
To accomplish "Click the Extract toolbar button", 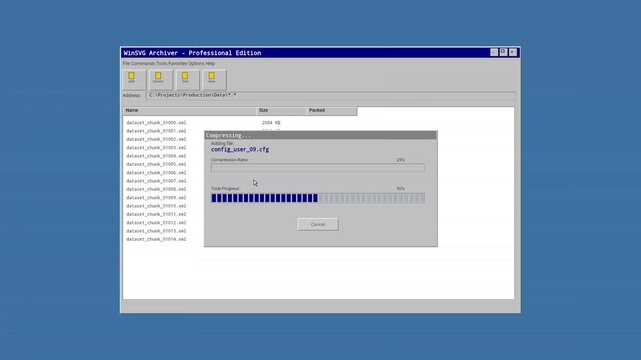I will (x=161, y=80).
